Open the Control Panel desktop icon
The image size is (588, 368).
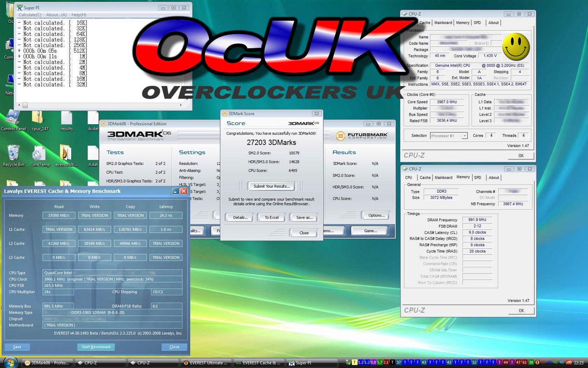13,121
